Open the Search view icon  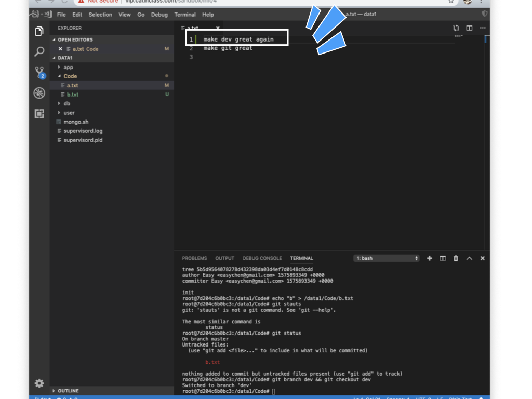(39, 51)
